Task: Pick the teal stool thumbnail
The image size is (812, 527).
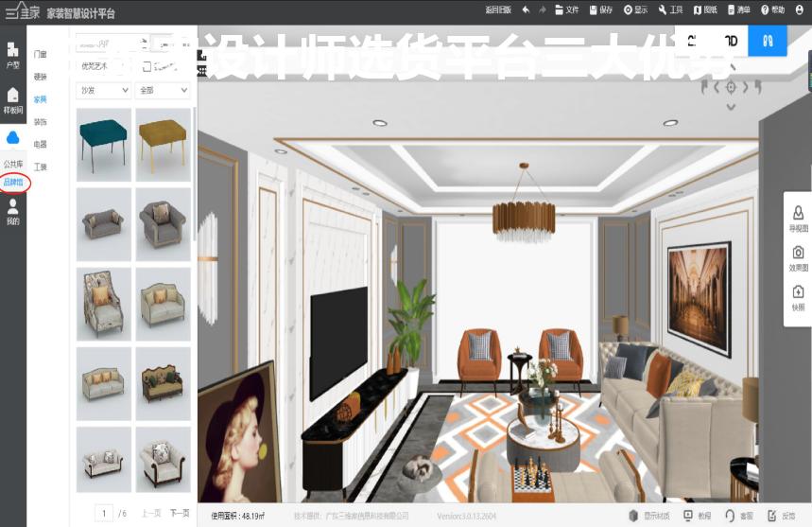Action: (x=104, y=145)
